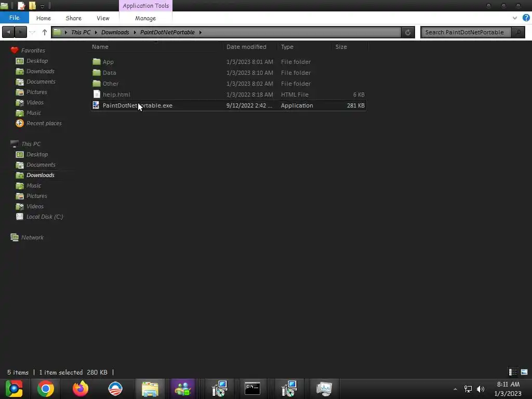This screenshot has height=399, width=532.
Task: Switch to the Home ribbon tab
Action: [x=44, y=18]
